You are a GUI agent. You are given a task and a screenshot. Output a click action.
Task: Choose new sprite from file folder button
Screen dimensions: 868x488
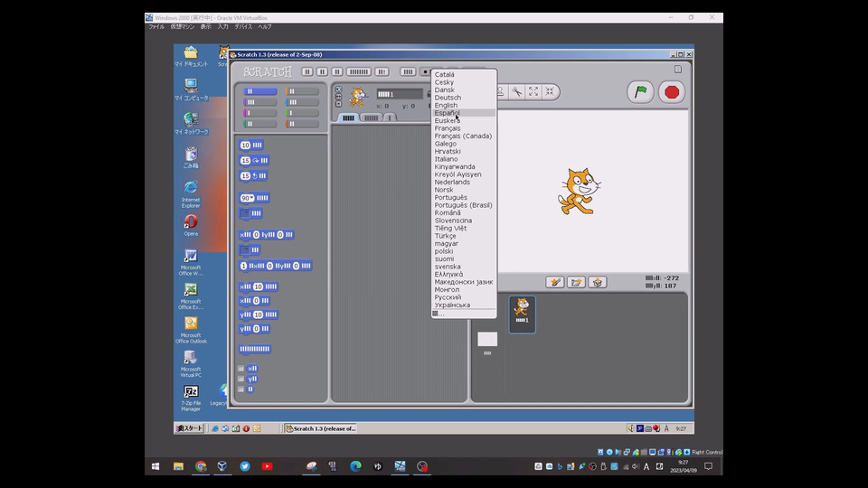[x=576, y=282]
